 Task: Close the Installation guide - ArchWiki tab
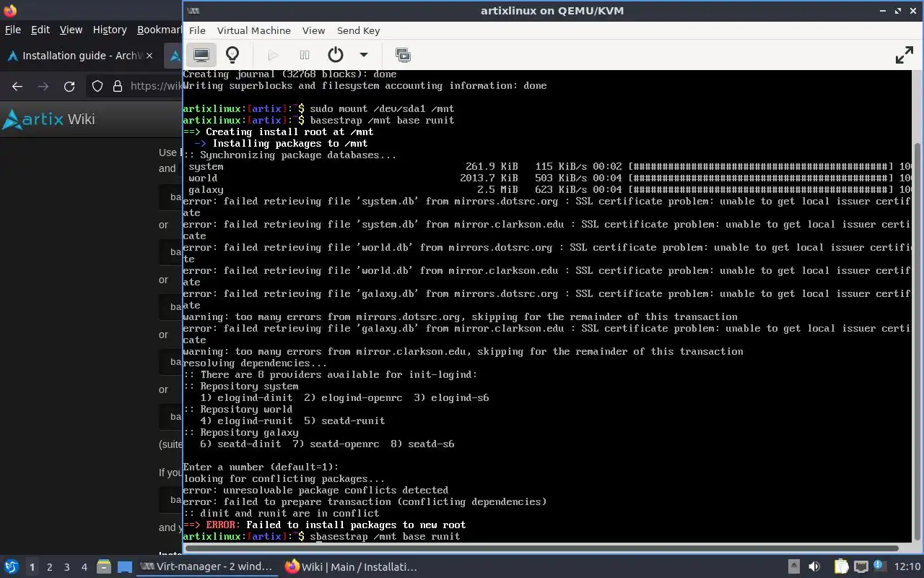tap(149, 56)
